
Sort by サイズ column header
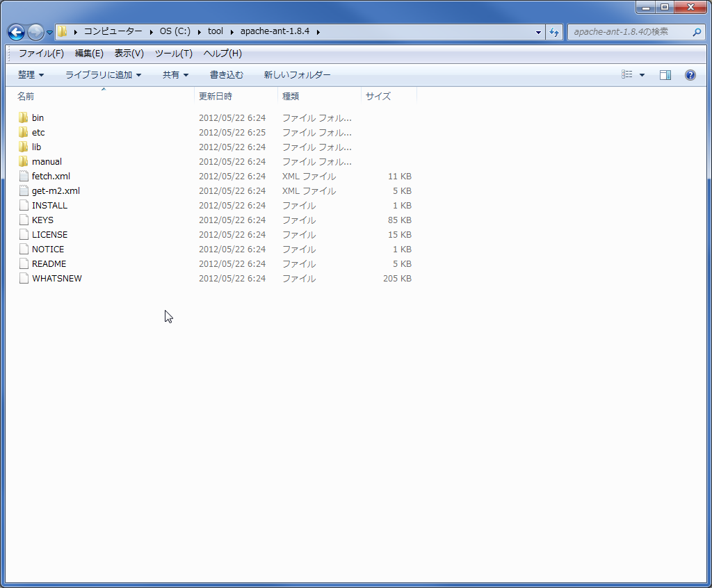[389, 96]
